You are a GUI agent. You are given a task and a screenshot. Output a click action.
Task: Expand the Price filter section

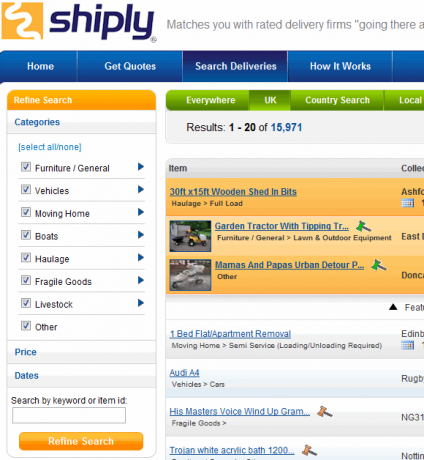click(x=81, y=352)
